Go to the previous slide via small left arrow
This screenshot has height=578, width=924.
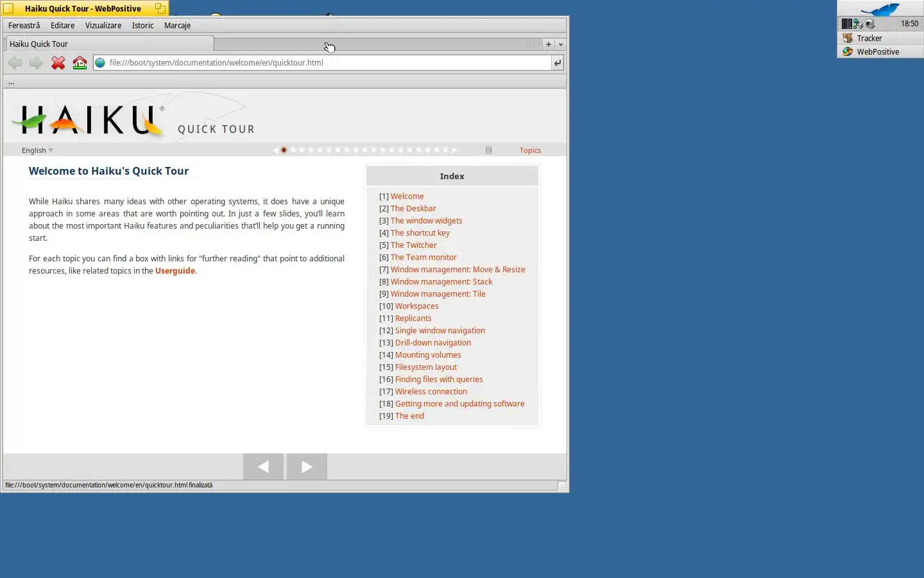pyautogui.click(x=275, y=150)
